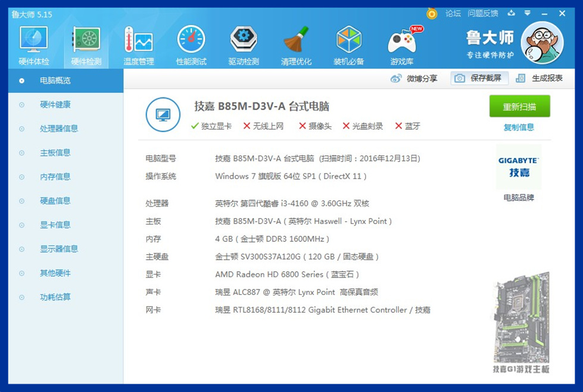Click the 瑞昱 RTL8168 Gigabit Ethernet value
583x392 pixels.
pos(323,310)
